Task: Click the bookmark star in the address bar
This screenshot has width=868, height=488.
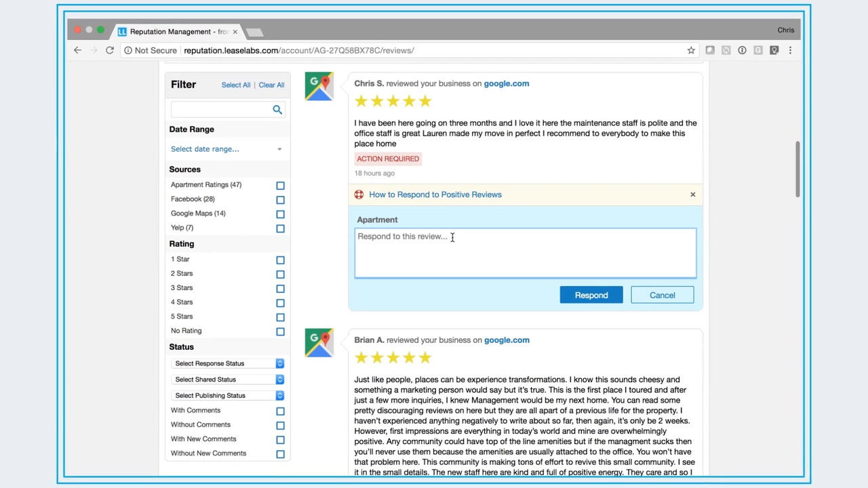Action: tap(691, 50)
